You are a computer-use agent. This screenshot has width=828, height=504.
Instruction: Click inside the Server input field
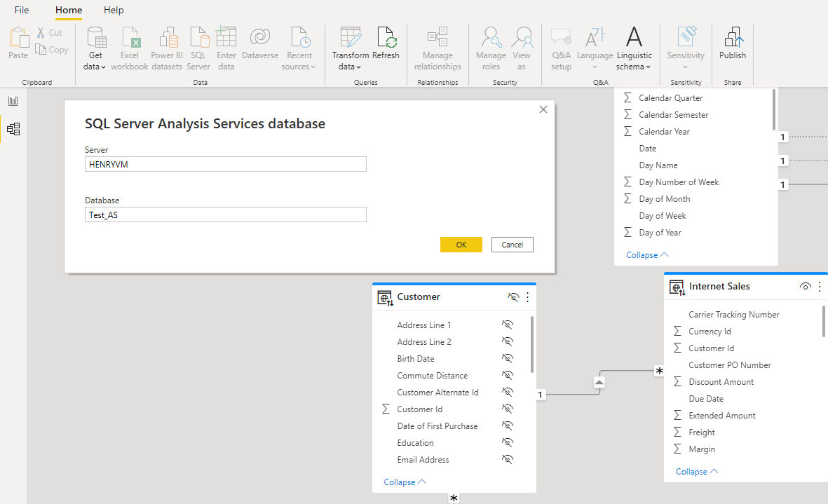click(x=225, y=164)
